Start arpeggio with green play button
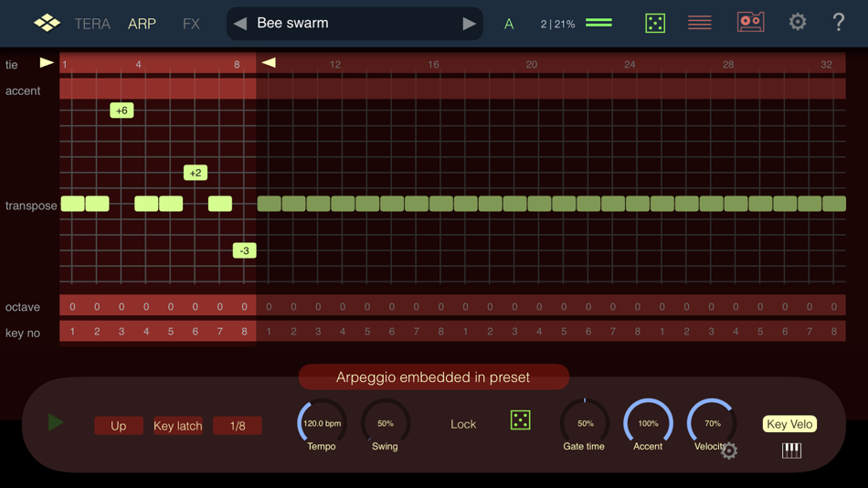The width and height of the screenshot is (868, 488). [x=56, y=422]
